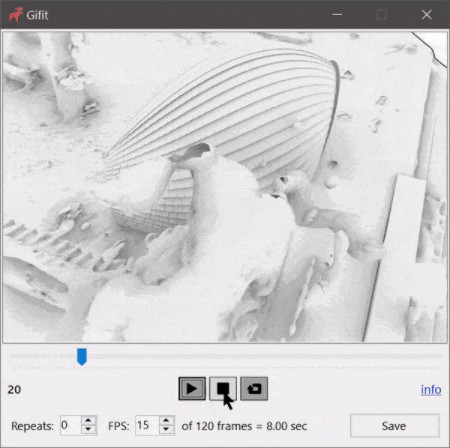Click the blue frame slider handle
The width and height of the screenshot is (450, 448).
pos(82,356)
